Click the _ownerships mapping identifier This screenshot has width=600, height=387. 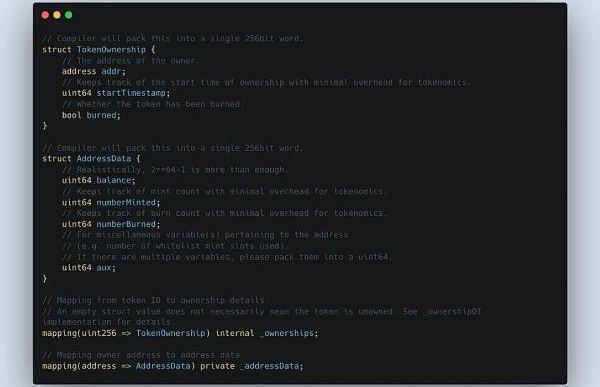pos(287,333)
